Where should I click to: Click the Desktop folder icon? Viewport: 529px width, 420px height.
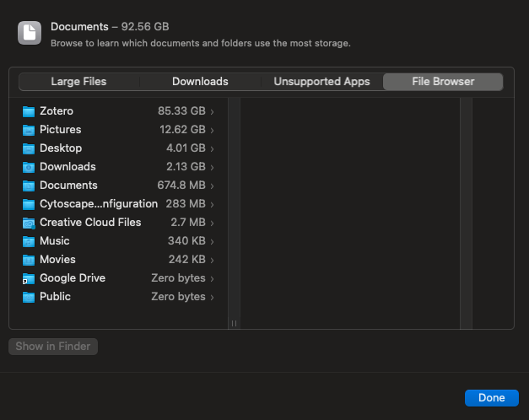pos(29,148)
